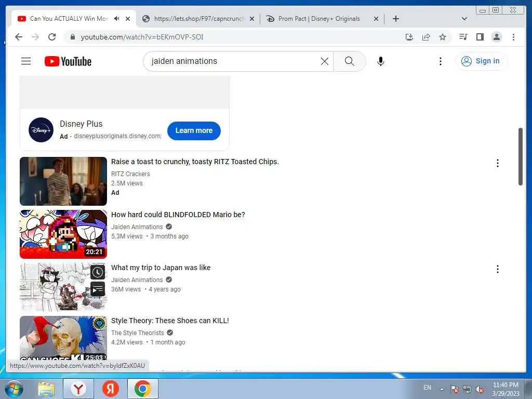Viewport: 532px width, 399px height.
Task: Click Learn more on Disney Plus ad
Action: (x=194, y=130)
